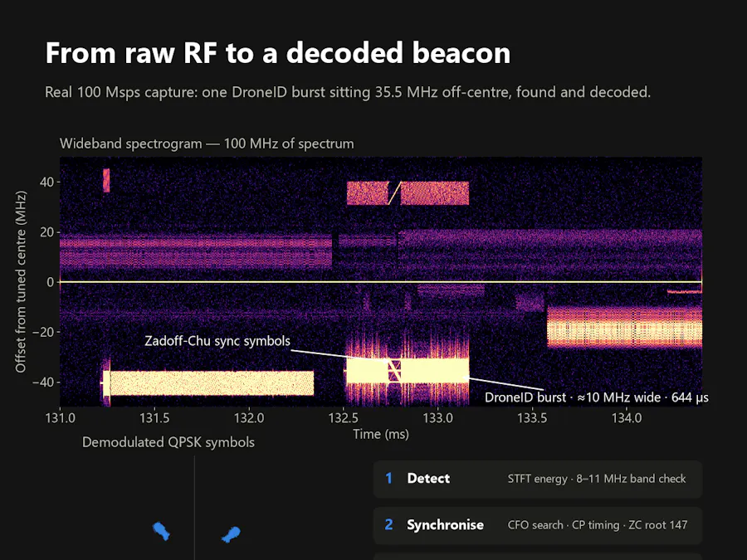This screenshot has width=747, height=560.
Task: Click the title 'From raw RF to a decoded beacon'
Action: [x=278, y=53]
